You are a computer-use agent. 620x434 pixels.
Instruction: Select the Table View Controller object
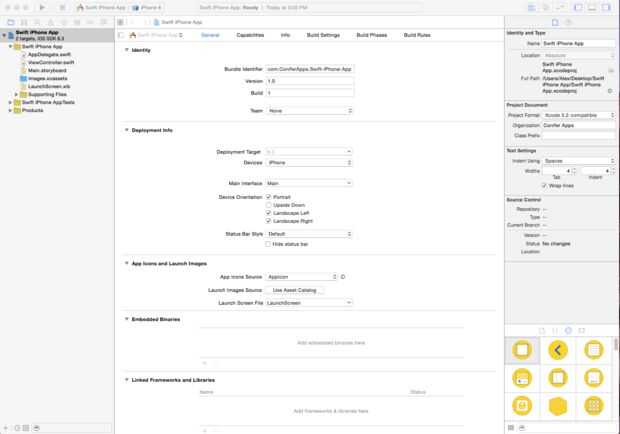tap(594, 350)
